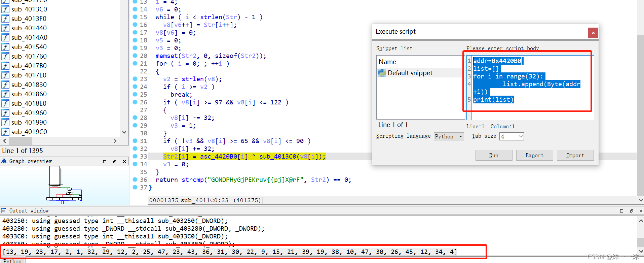Click function icon beside sub_401760
Image resolution: width=644 pixels, height=263 pixels.
click(x=5, y=56)
